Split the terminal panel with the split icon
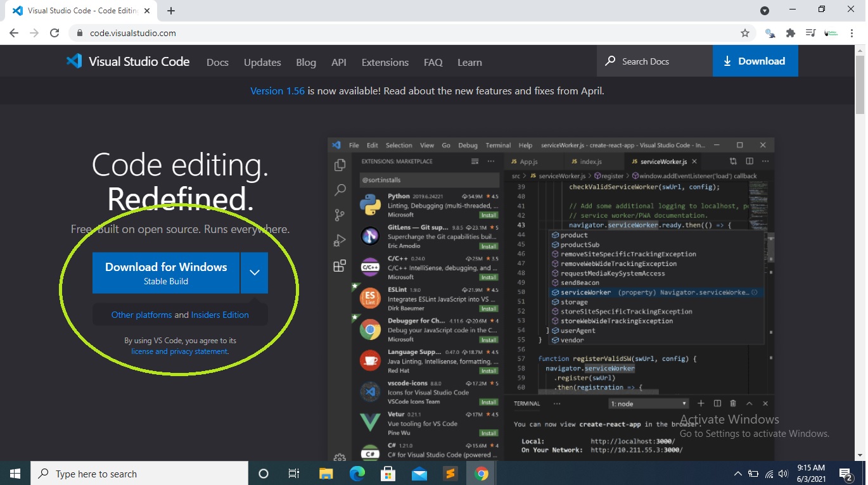868x485 pixels. point(717,403)
